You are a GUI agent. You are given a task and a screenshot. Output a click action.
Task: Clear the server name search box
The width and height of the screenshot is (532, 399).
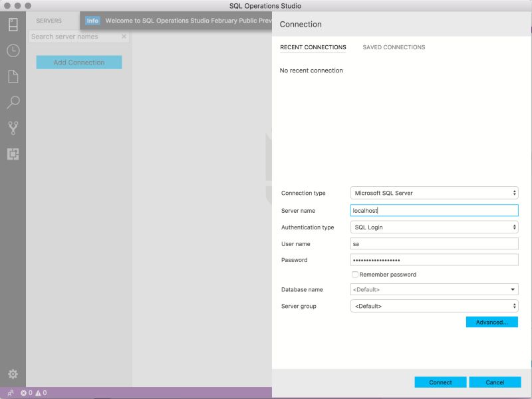tap(124, 37)
